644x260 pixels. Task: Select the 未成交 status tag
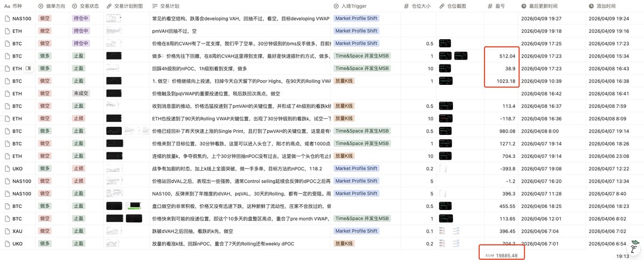(x=81, y=93)
